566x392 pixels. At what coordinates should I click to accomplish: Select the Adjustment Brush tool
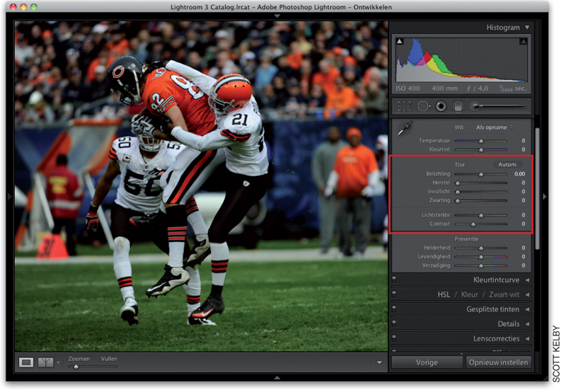498,106
